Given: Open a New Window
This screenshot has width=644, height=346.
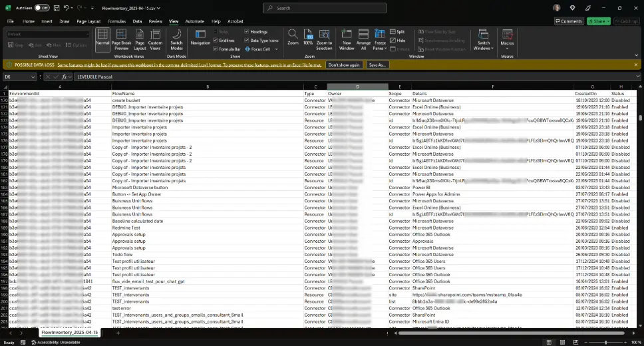Looking at the screenshot, I should coord(347,40).
